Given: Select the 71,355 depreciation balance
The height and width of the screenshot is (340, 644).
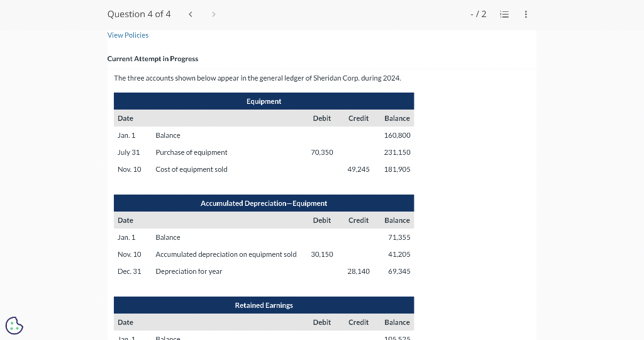Looking at the screenshot, I should tap(399, 237).
